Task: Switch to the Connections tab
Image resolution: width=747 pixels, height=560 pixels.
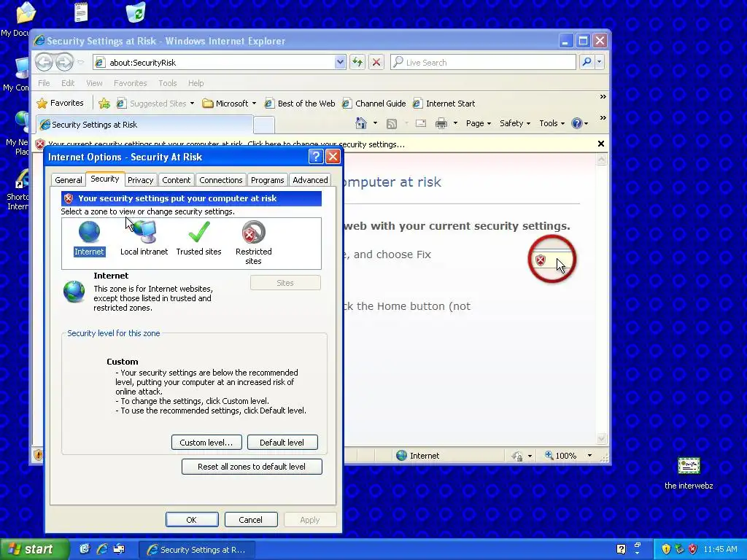Action: coord(220,180)
